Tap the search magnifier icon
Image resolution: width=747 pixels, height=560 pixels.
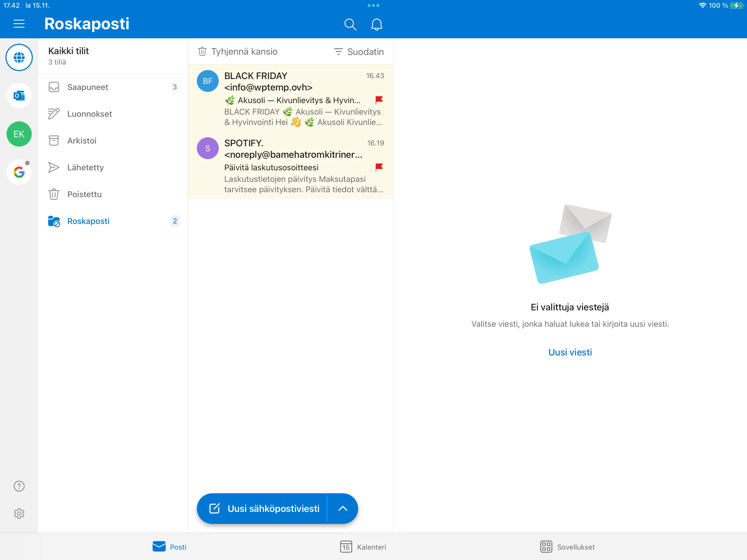350,24
